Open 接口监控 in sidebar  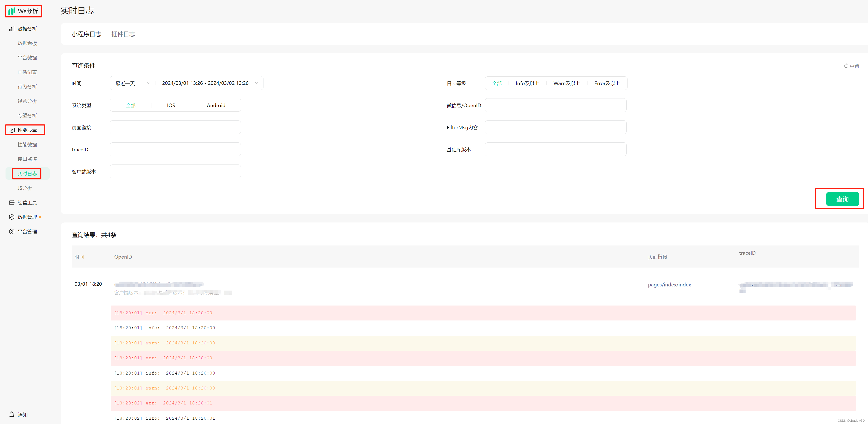click(x=27, y=159)
